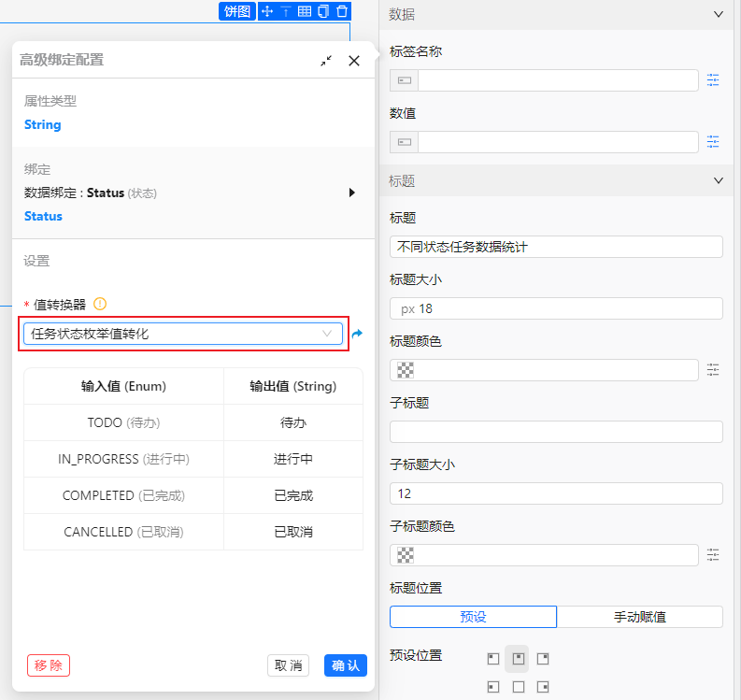741x700 pixels.
Task: Jump to the converter via the blue arrow icon
Action: coord(357,334)
